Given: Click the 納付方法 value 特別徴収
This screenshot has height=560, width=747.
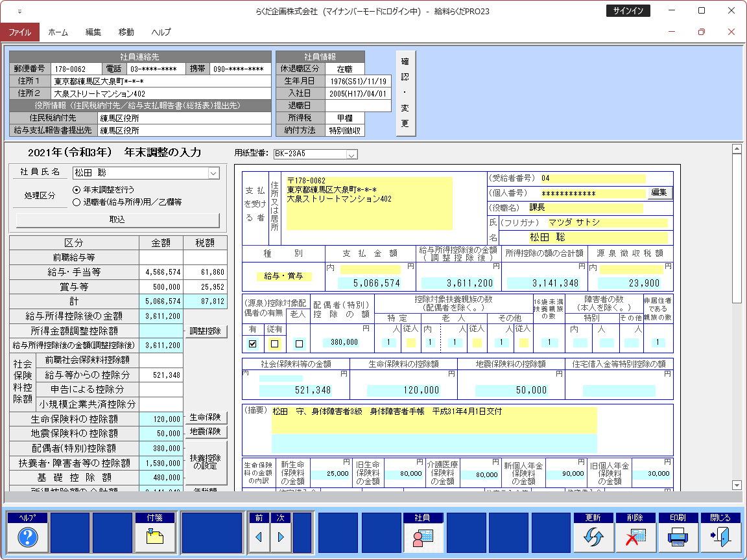Looking at the screenshot, I should tap(345, 130).
